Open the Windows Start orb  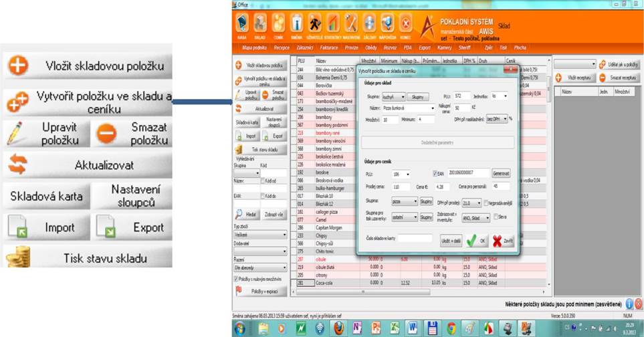(240, 329)
